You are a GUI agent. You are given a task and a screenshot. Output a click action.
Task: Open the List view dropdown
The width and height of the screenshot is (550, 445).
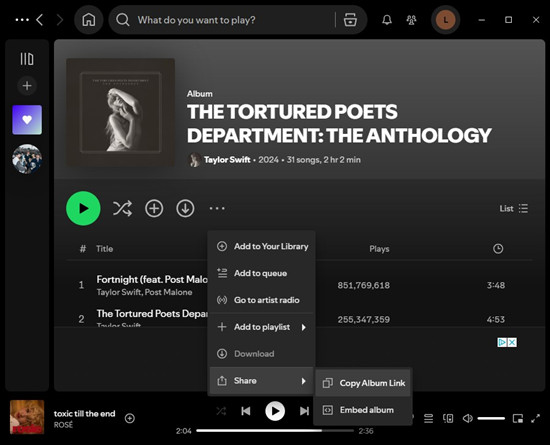click(514, 208)
